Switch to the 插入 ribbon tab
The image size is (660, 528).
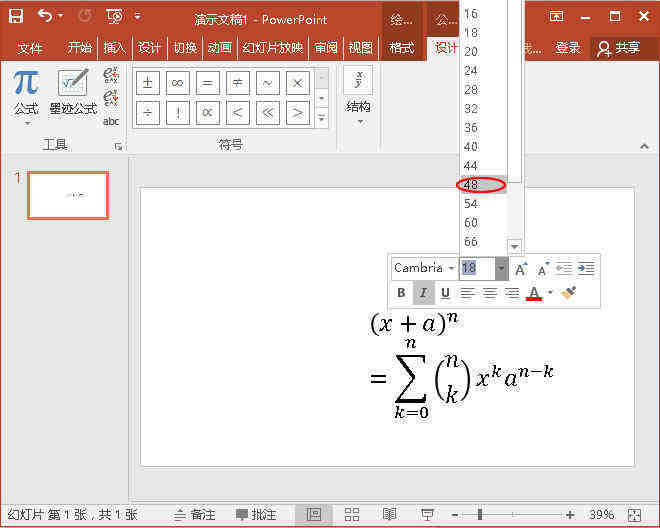click(114, 48)
